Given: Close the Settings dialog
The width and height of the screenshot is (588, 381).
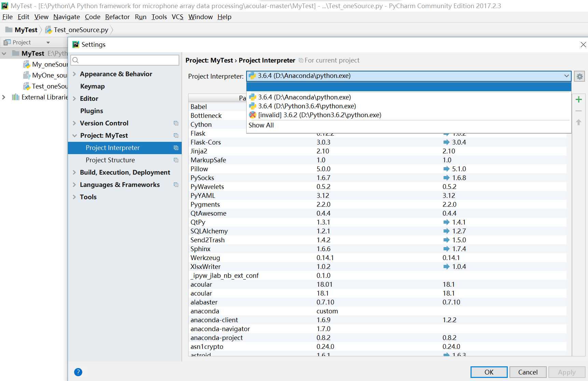Looking at the screenshot, I should tap(583, 45).
